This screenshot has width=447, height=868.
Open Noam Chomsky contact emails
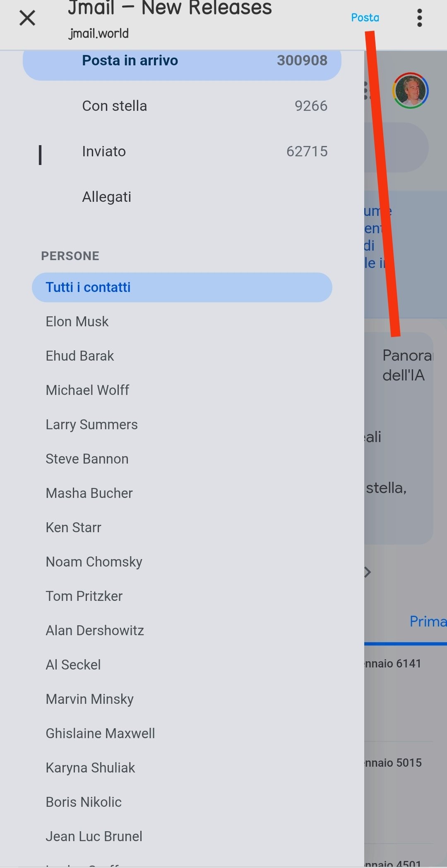pyautogui.click(x=94, y=562)
